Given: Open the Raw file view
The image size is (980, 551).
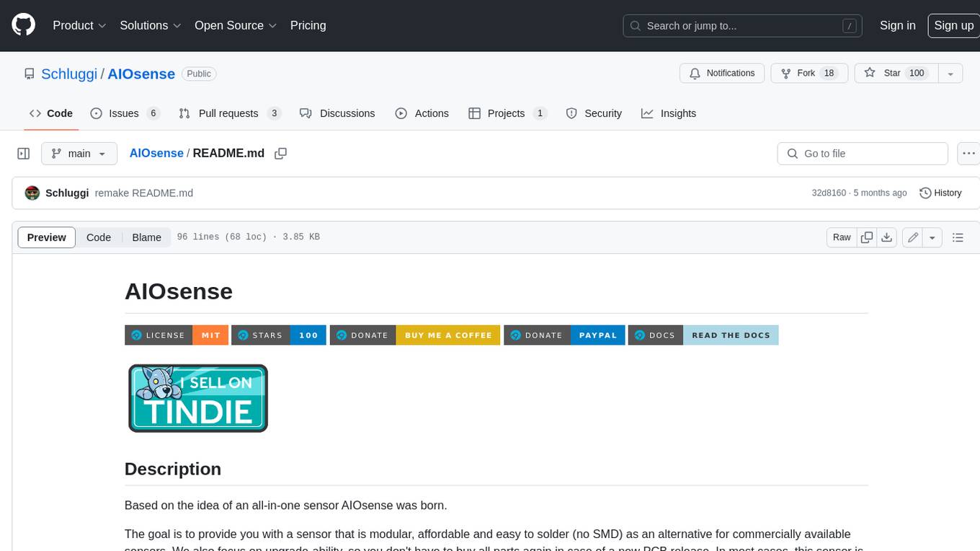Looking at the screenshot, I should pyautogui.click(x=842, y=237).
